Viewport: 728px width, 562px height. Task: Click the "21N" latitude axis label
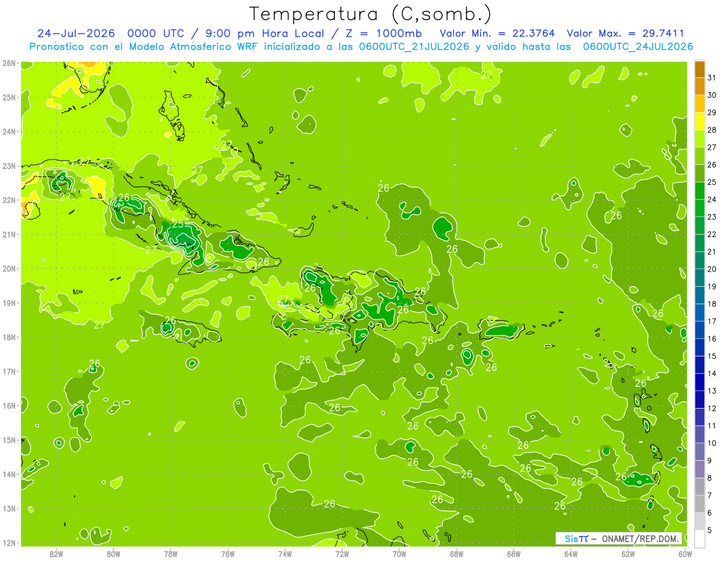(8, 234)
